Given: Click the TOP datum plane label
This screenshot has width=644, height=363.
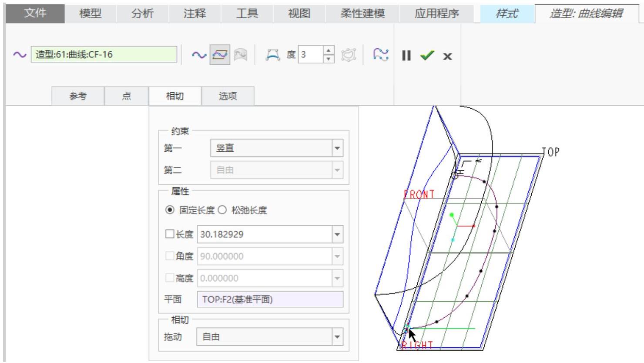Looking at the screenshot, I should [x=550, y=152].
